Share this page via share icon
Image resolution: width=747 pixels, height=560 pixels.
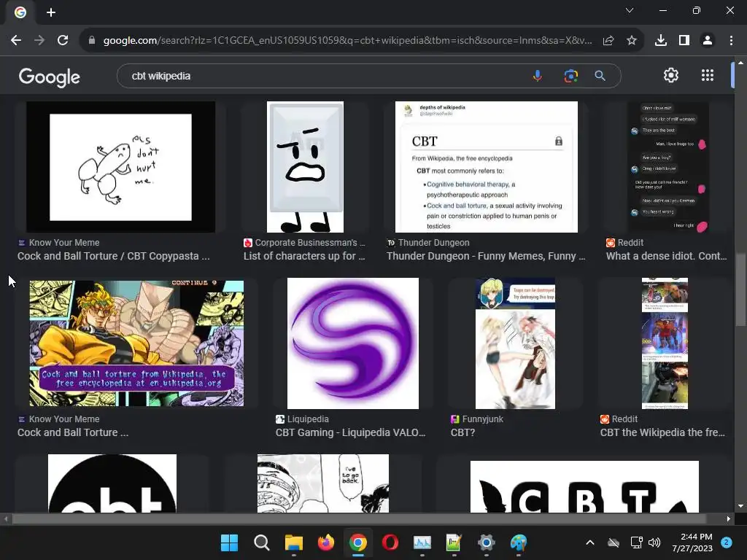tap(608, 41)
